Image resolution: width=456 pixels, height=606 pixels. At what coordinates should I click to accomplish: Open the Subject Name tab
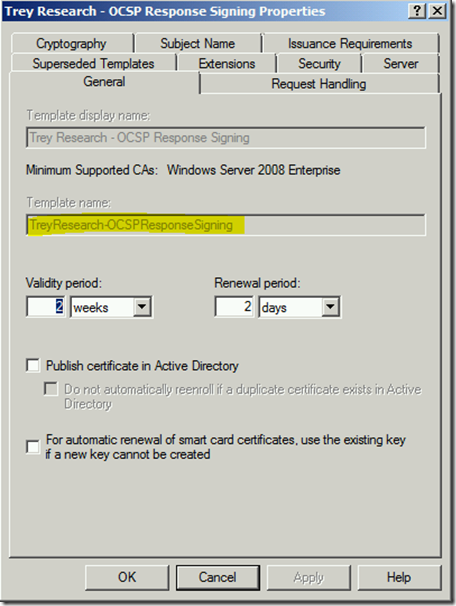point(198,44)
